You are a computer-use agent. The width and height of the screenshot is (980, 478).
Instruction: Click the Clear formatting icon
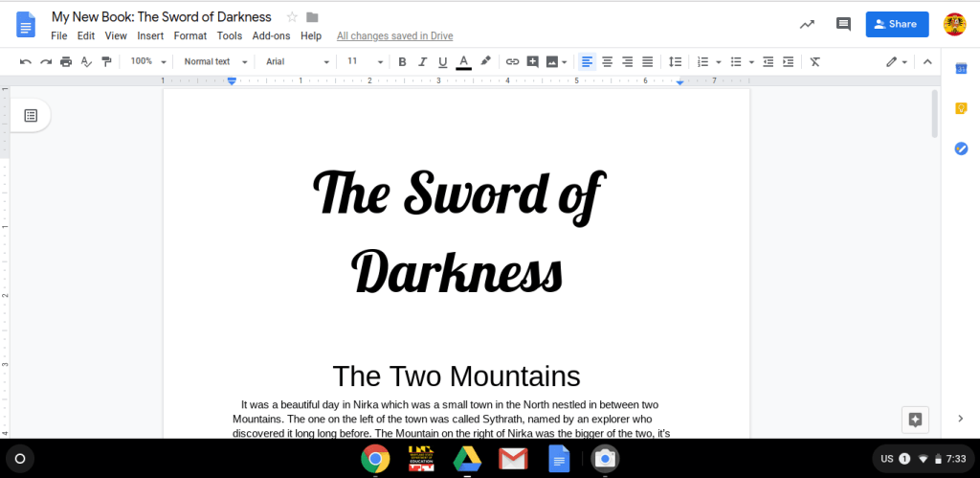[x=814, y=62]
